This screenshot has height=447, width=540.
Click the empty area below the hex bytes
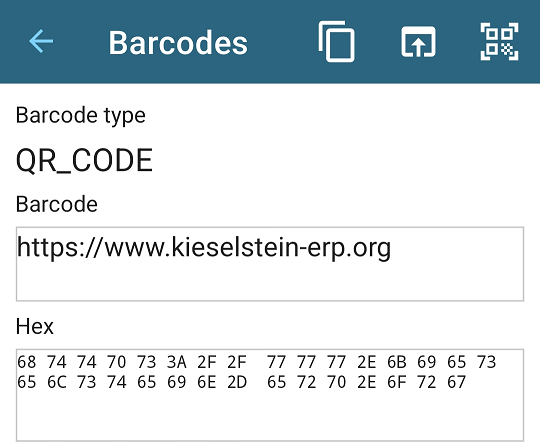tap(270, 417)
